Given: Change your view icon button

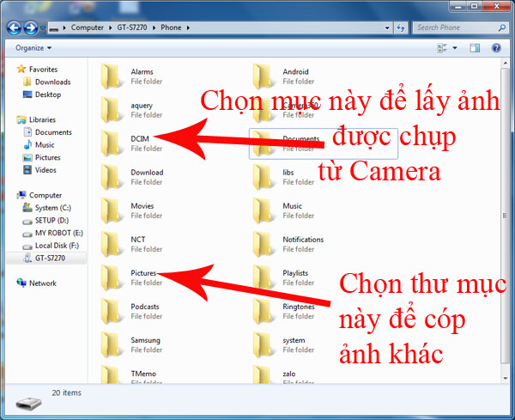Looking at the screenshot, I should [442, 48].
